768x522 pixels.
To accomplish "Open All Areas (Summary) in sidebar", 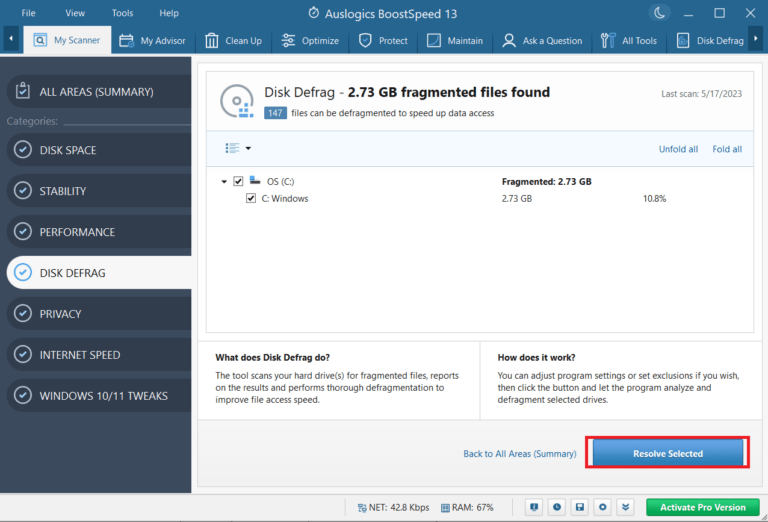I will click(96, 92).
